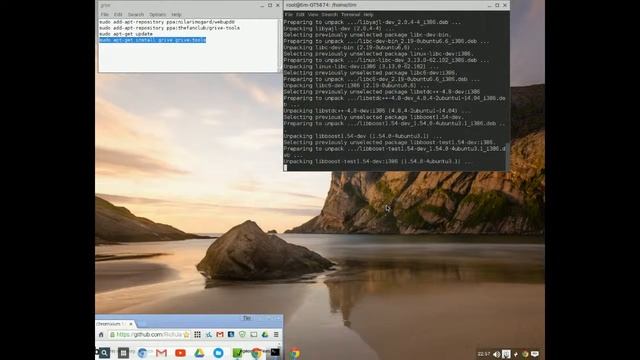Screen dimensions: 640x360
Task: Click the line 'ppa:nilarimogard/webupd8'
Action: click(x=167, y=22)
